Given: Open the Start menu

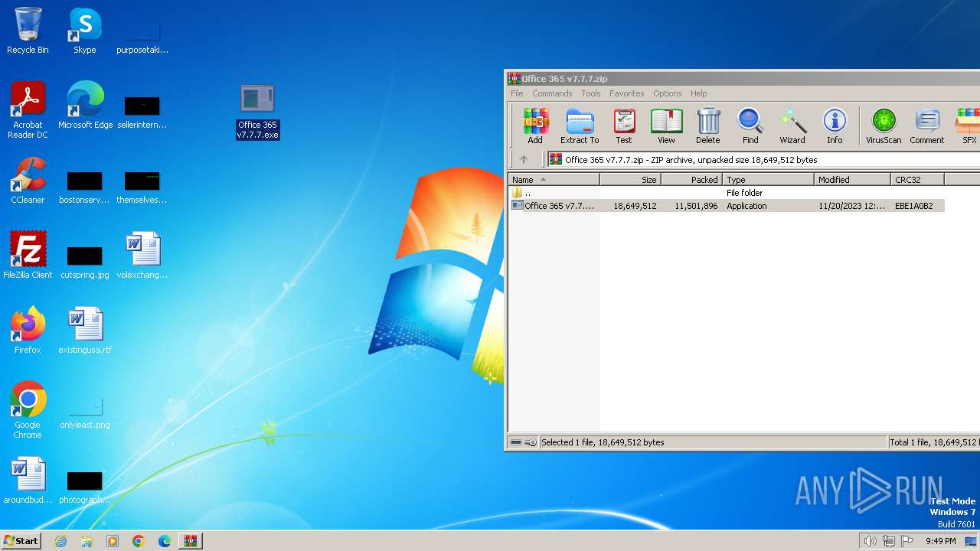Looking at the screenshot, I should 21,541.
